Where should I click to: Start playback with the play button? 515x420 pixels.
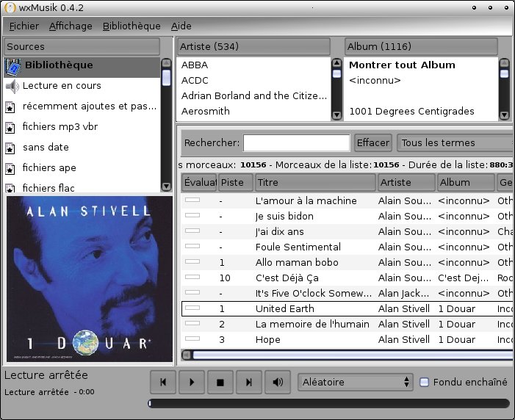192,382
